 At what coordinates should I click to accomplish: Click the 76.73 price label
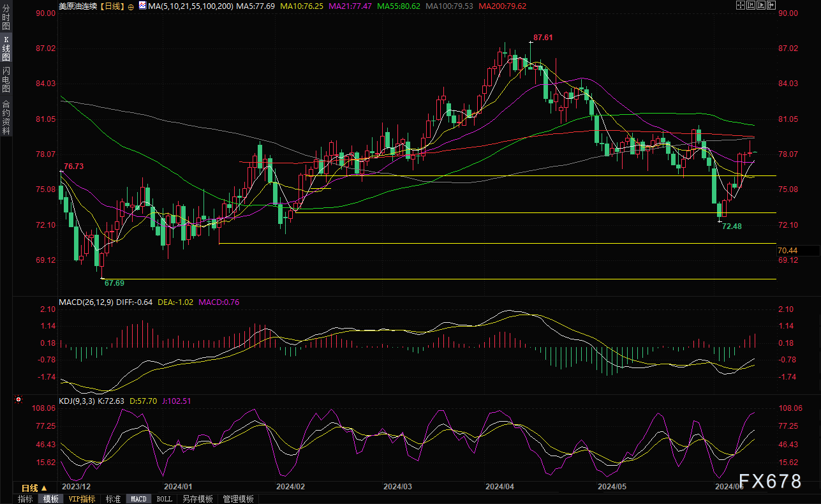tap(74, 166)
